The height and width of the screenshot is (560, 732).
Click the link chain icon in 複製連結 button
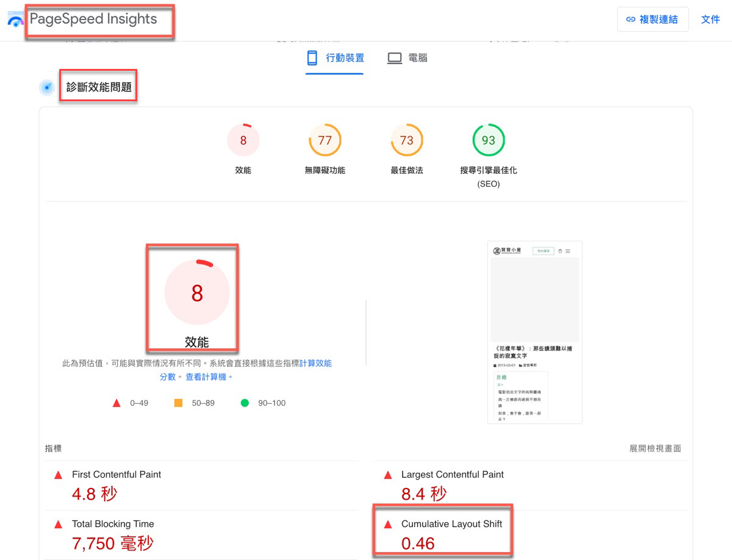click(631, 20)
